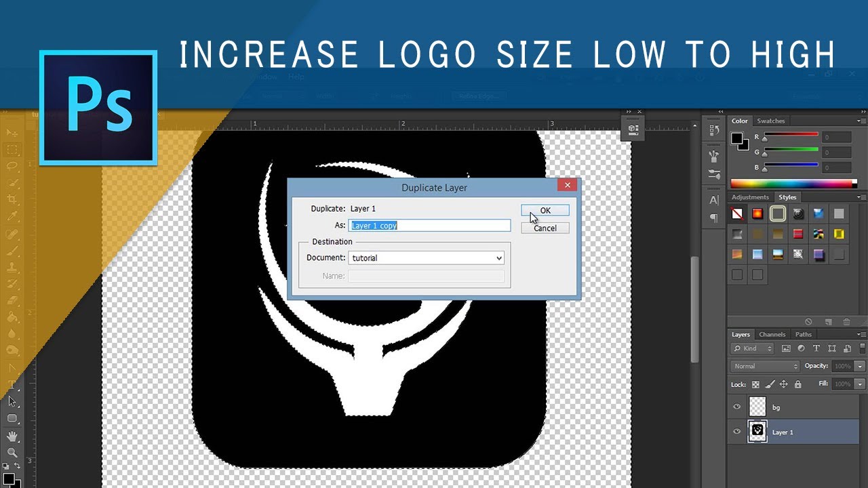Open the Styles panel options menu
This screenshot has width=868, height=488.
861,197
